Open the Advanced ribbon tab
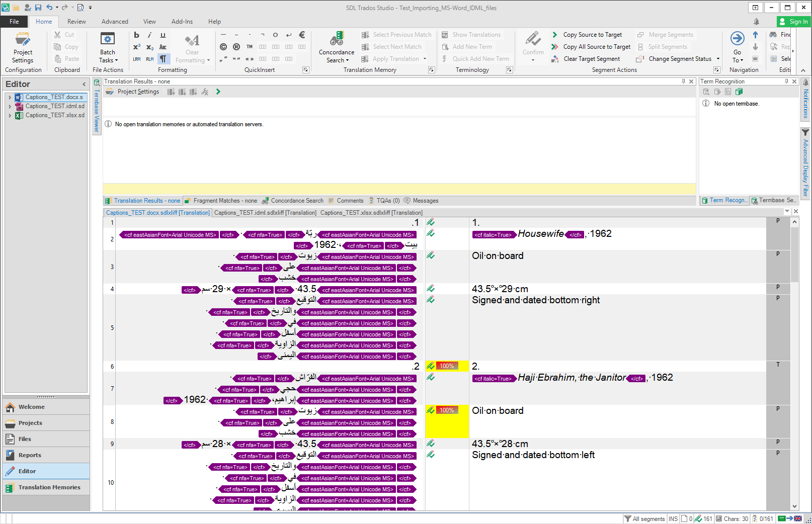 tap(115, 22)
